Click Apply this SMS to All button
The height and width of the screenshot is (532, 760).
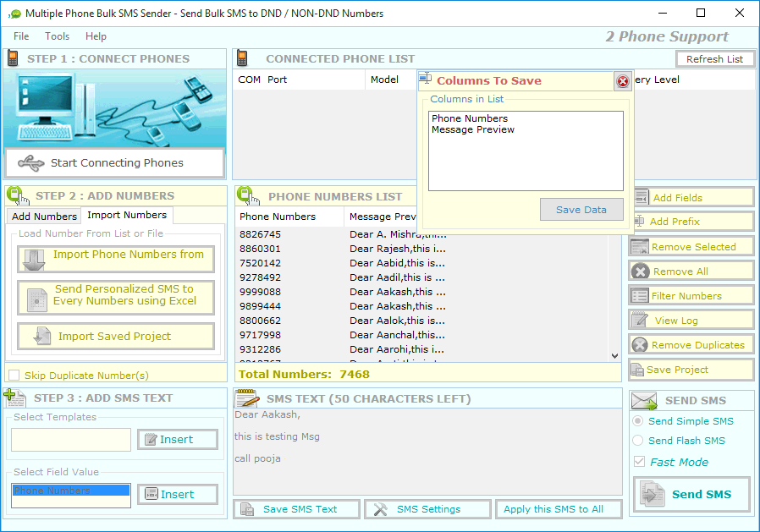[x=559, y=509]
